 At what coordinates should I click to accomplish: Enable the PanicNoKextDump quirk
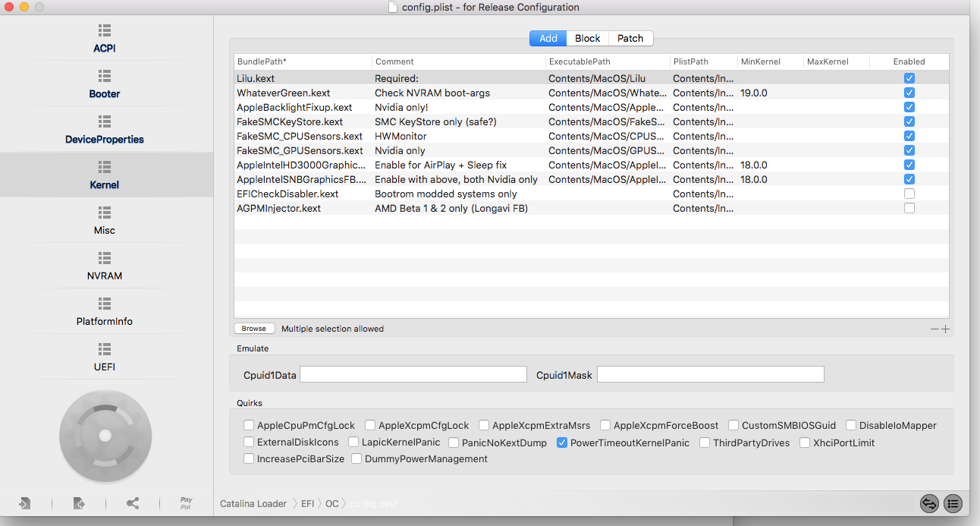point(454,443)
